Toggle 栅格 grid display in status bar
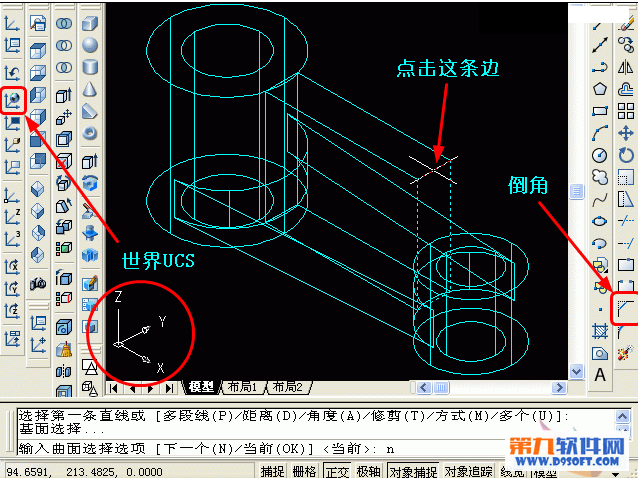The height and width of the screenshot is (478, 638). (x=305, y=471)
